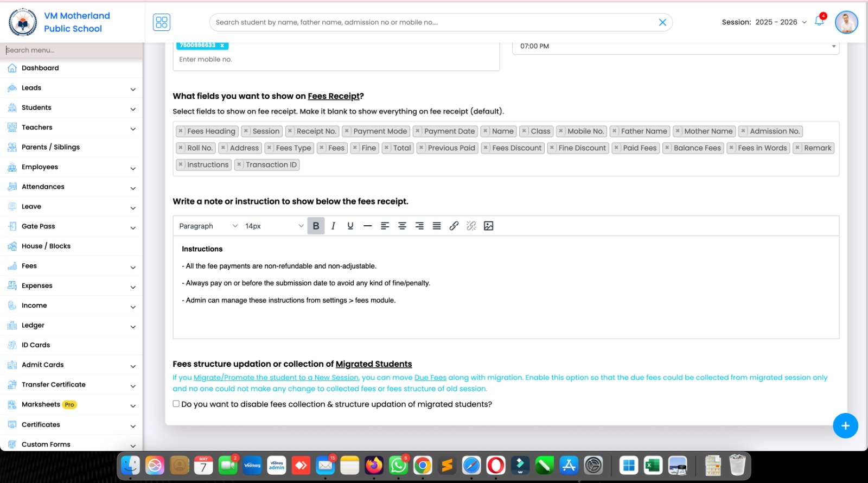Remove the Receipt No. field tag
Screen dimensions: 868x483
tap(290, 131)
